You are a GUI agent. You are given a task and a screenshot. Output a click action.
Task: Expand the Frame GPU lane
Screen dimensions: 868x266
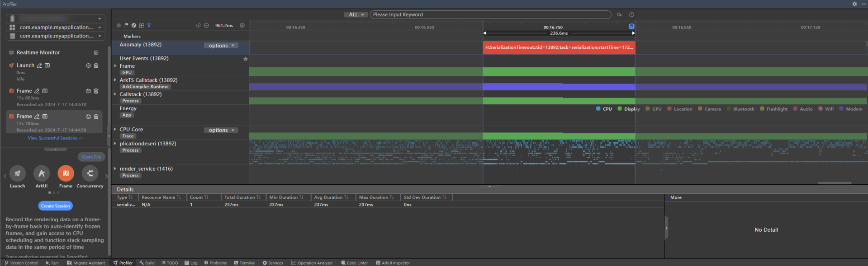pyautogui.click(x=115, y=66)
